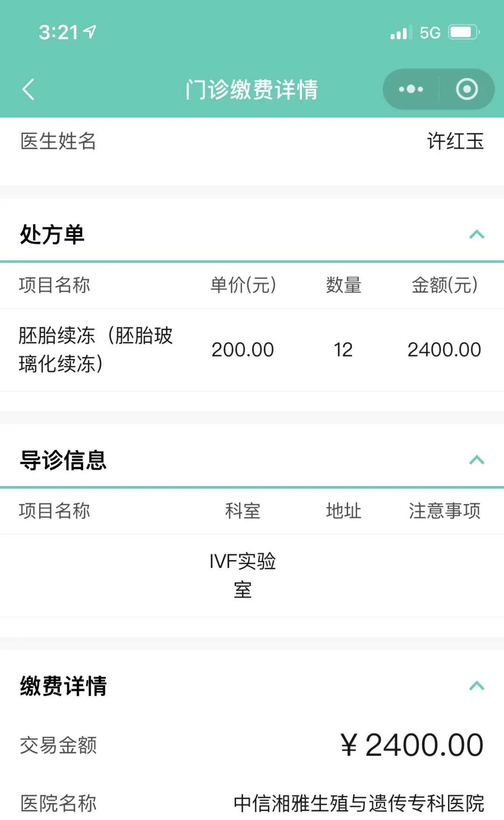
Task: Tap the back arrow to return
Action: (29, 89)
